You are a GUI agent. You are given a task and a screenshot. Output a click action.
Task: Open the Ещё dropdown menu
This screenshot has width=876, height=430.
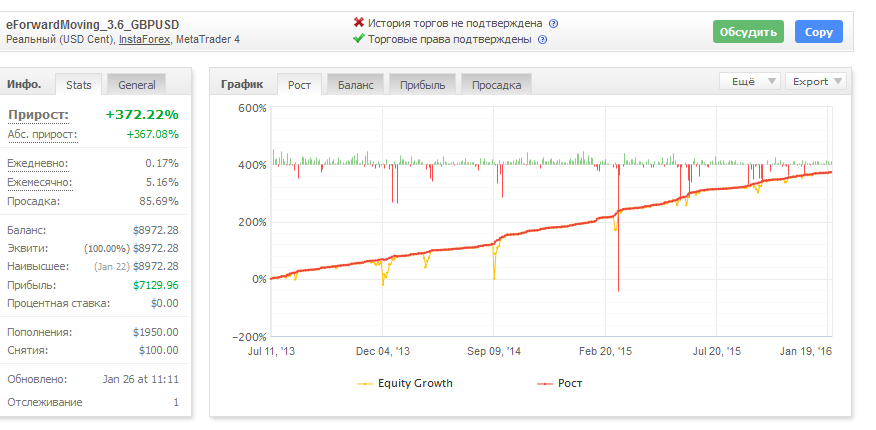click(750, 82)
